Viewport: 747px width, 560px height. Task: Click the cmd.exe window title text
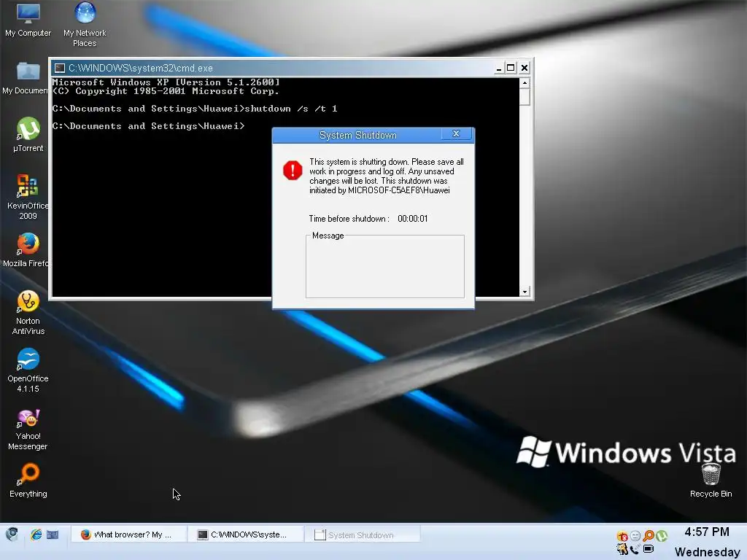click(x=141, y=68)
